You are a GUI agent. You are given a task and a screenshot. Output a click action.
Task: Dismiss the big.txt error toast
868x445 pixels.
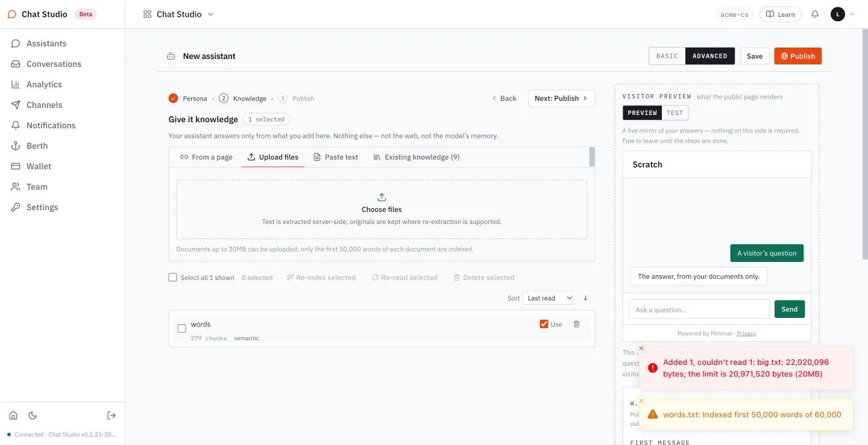pyautogui.click(x=641, y=349)
